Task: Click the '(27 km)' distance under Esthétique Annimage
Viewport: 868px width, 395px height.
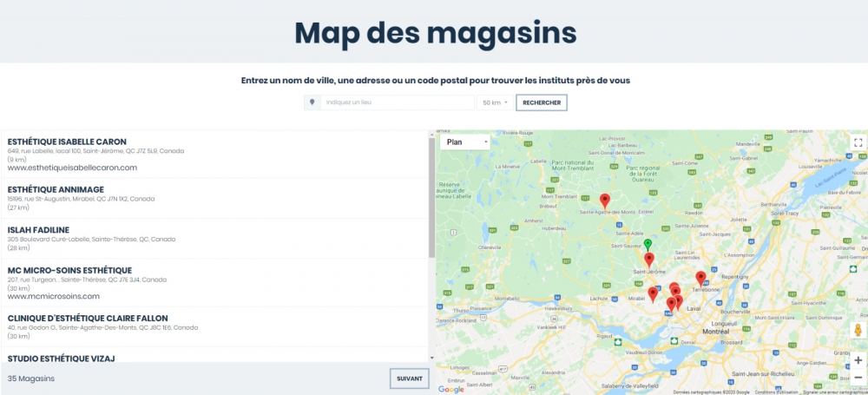Action: coord(18,207)
